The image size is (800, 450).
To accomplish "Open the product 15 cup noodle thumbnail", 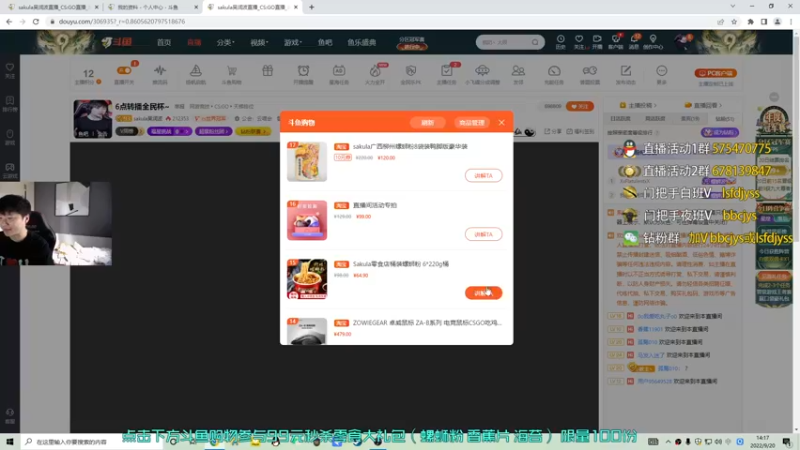I will tap(307, 279).
